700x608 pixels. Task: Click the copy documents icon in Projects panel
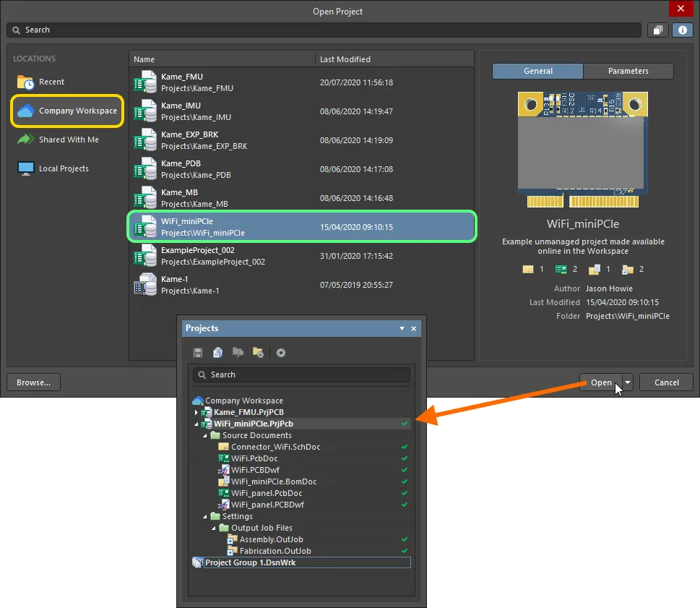click(x=218, y=353)
